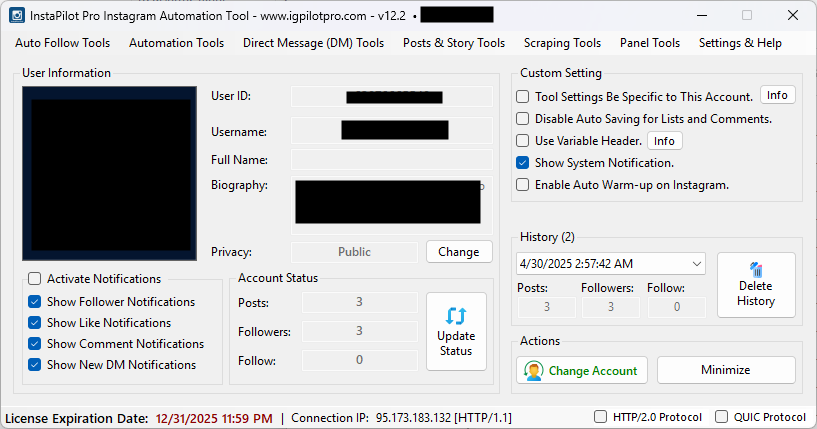The width and height of the screenshot is (817, 429).
Task: Click the Account Status Followers value field
Action: [360, 331]
